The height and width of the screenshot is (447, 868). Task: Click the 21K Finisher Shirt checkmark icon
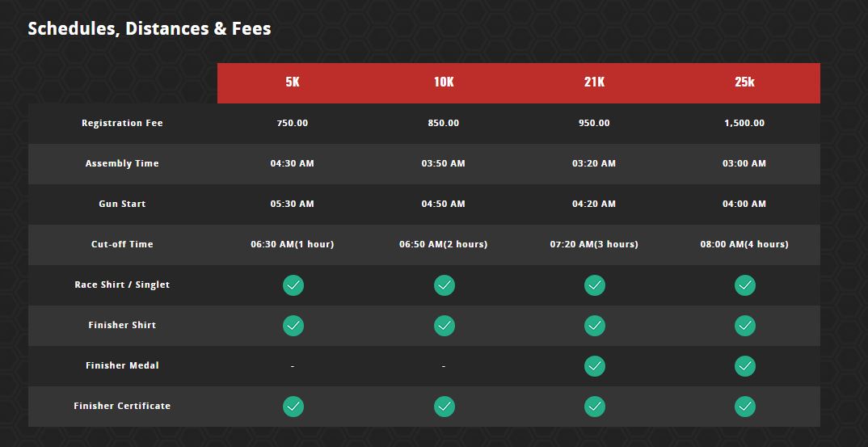594,326
